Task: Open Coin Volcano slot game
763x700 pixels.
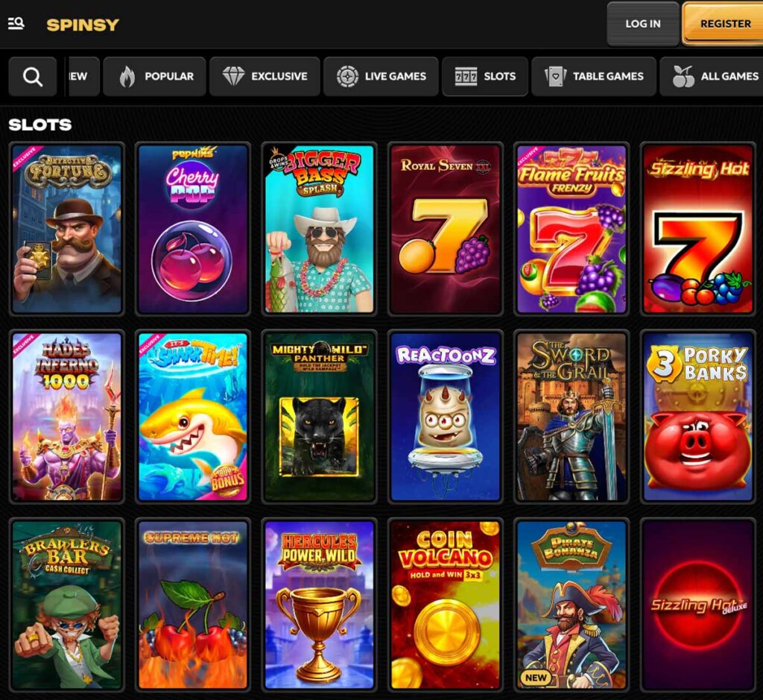Action: pos(446,605)
